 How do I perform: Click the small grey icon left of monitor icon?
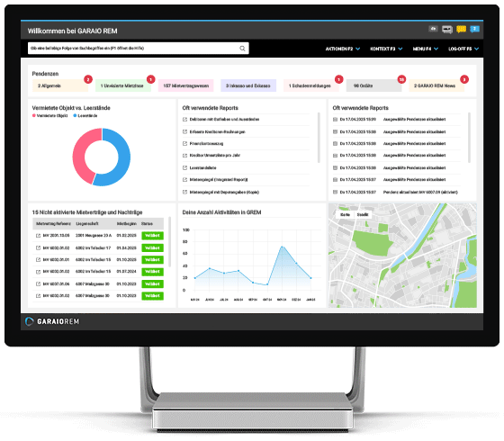coord(433,29)
